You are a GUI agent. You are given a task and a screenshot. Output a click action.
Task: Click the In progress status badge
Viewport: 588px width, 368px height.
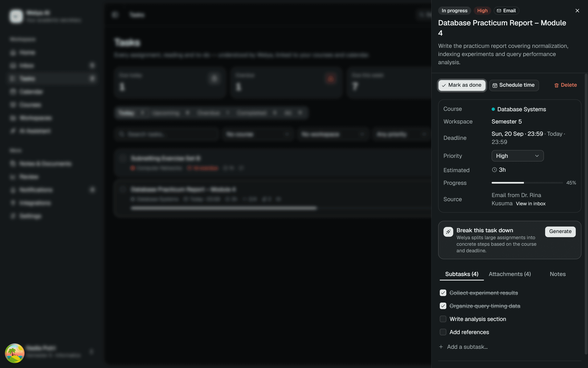454,11
